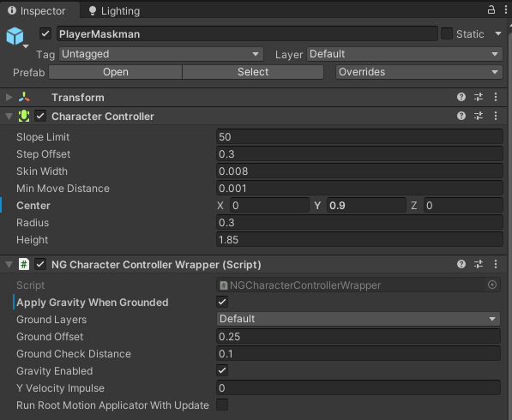Open Transform presets sliders icon
512x420 pixels.
[479, 97]
